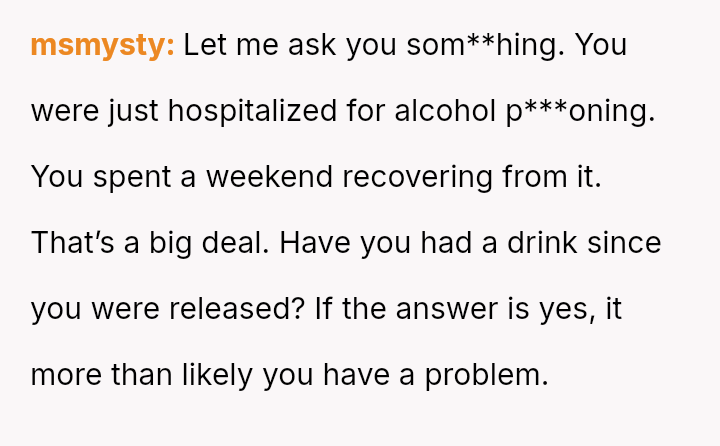This screenshot has width=720, height=446.
Task: Click the word "problem." ending the comment
Action: coord(487,375)
